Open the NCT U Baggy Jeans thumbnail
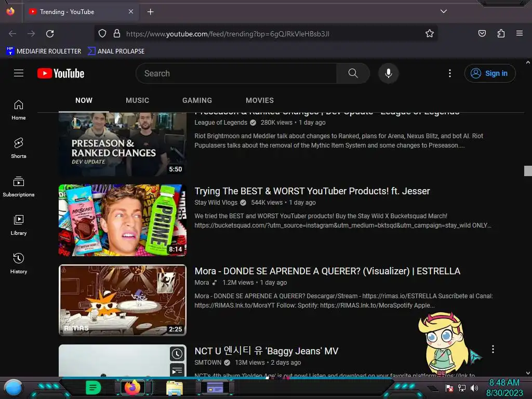 pyautogui.click(x=123, y=361)
